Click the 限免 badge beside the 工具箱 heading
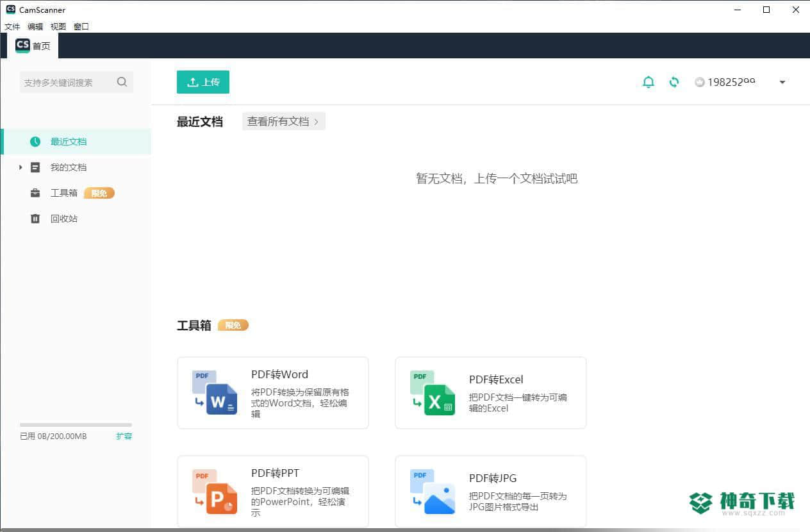810x532 pixels. pos(233,325)
